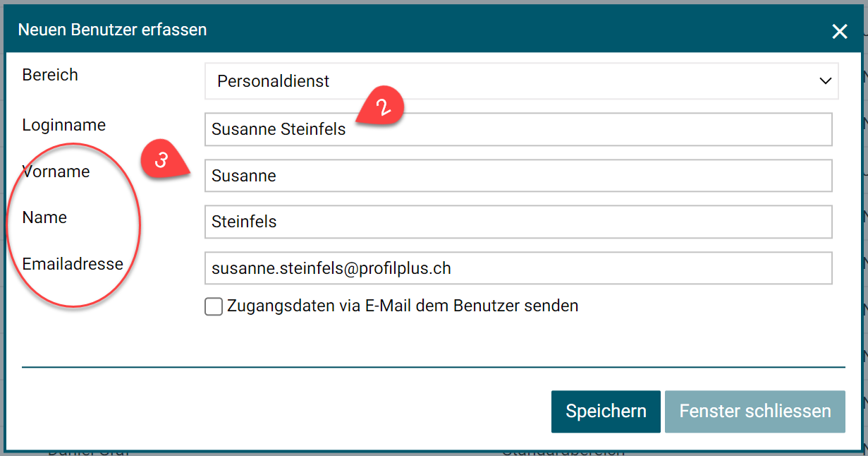Focus the Loginname field containing Susanne Steinfels

(x=518, y=130)
